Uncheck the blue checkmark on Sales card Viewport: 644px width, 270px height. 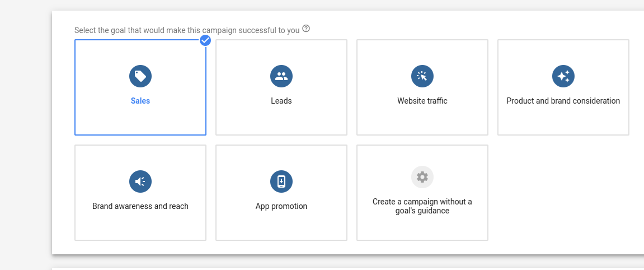(x=205, y=40)
